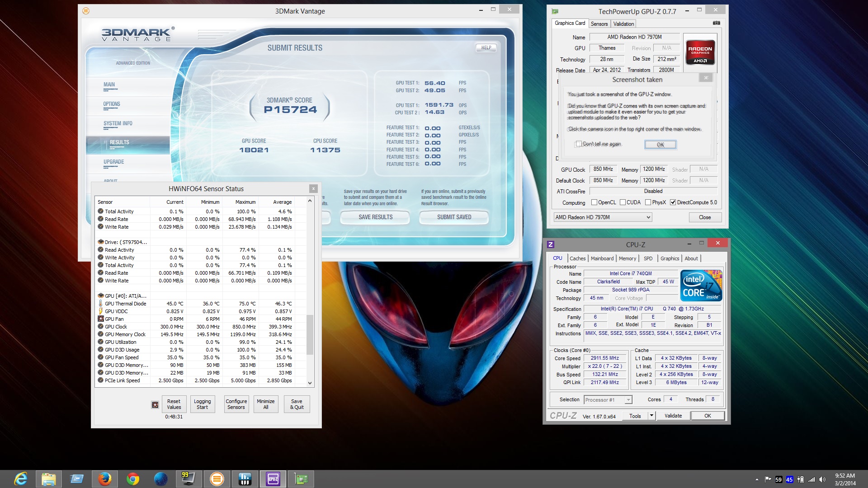Switch to GPU-Z graphics card taskbar icon
The image size is (868, 488).
click(301, 479)
